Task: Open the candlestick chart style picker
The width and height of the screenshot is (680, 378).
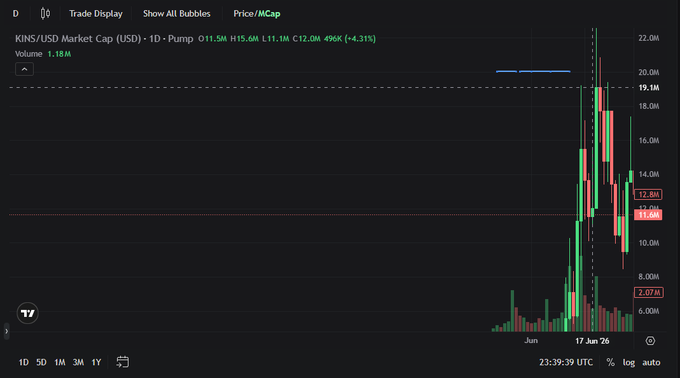Action: [x=45, y=14]
